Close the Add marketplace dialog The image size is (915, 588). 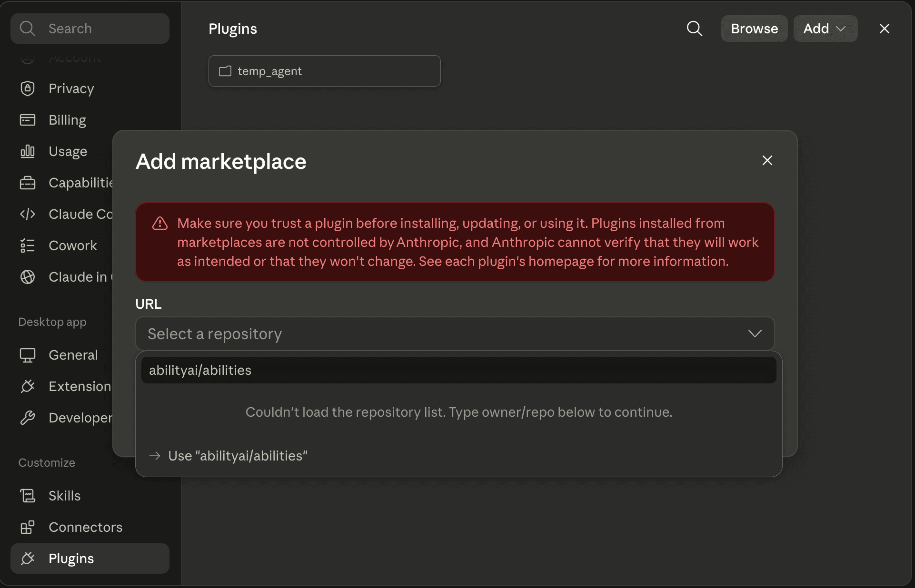click(767, 160)
